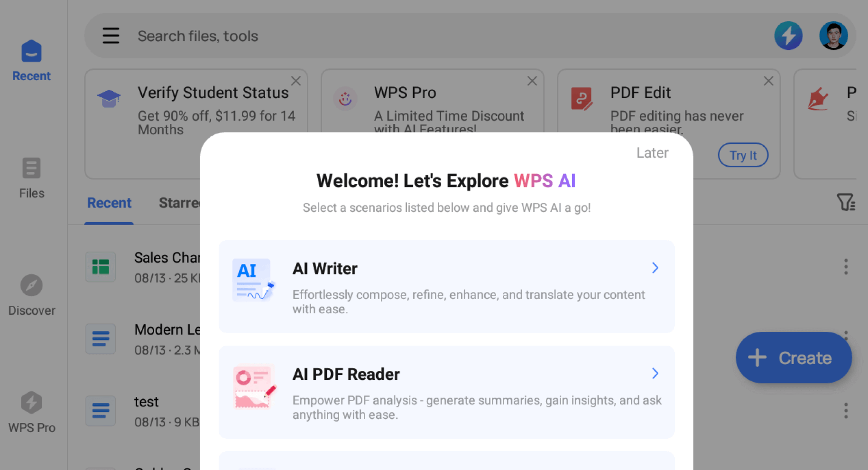Dismiss the WPS AI dialog with Later
This screenshot has height=470, width=868.
[652, 152]
